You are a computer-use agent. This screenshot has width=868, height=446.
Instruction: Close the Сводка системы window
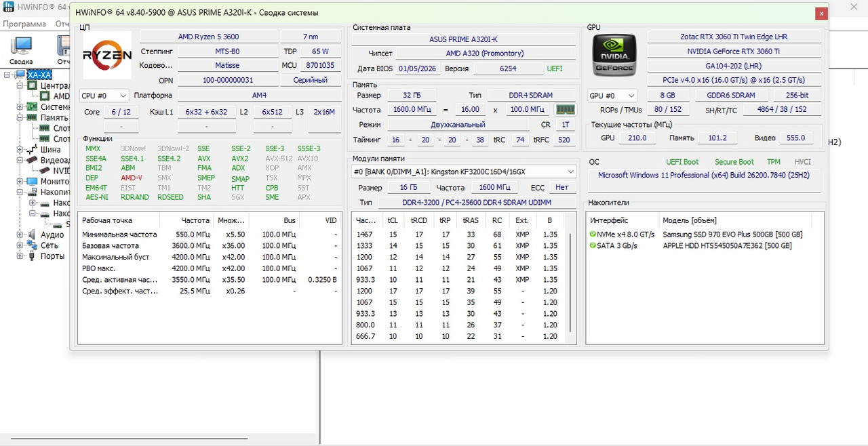(821, 13)
